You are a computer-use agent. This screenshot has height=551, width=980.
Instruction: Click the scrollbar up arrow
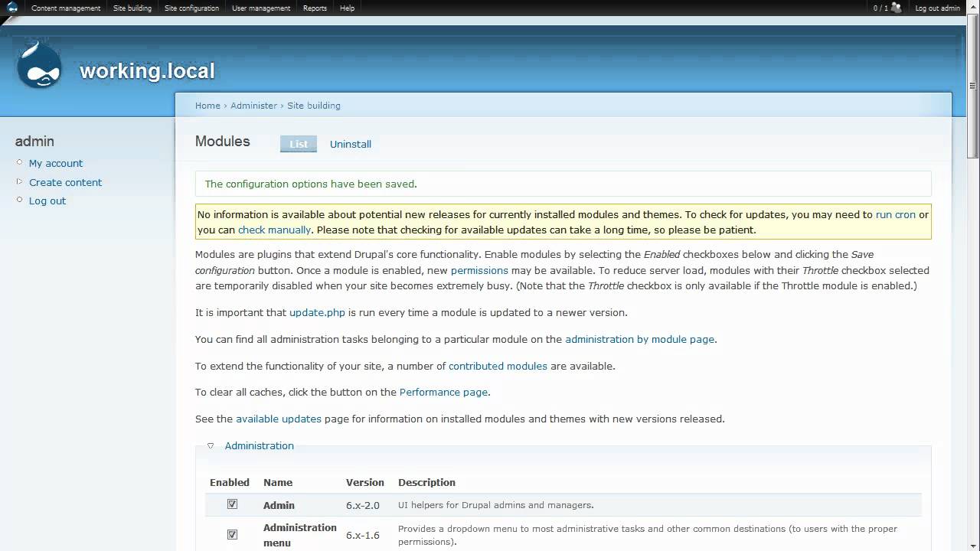tap(973, 6)
